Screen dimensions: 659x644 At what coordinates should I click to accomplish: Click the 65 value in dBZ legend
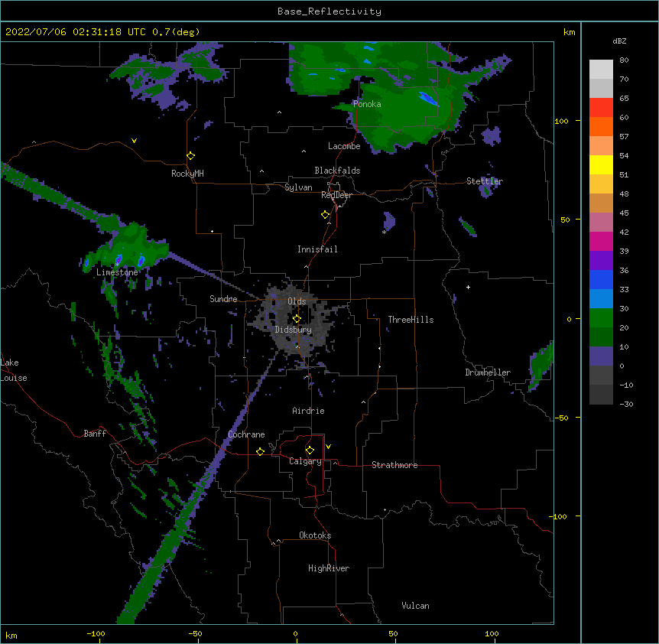[x=624, y=99]
